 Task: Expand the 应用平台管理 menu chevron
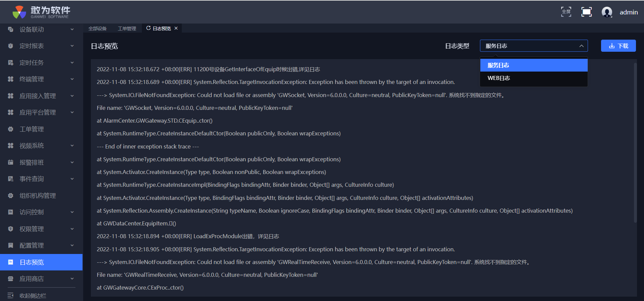(72, 113)
